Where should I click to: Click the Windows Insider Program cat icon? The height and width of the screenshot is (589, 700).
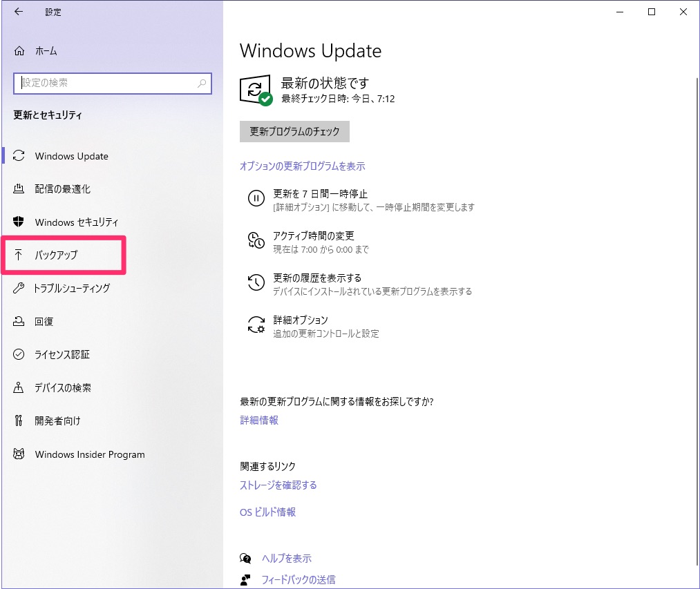click(19, 454)
